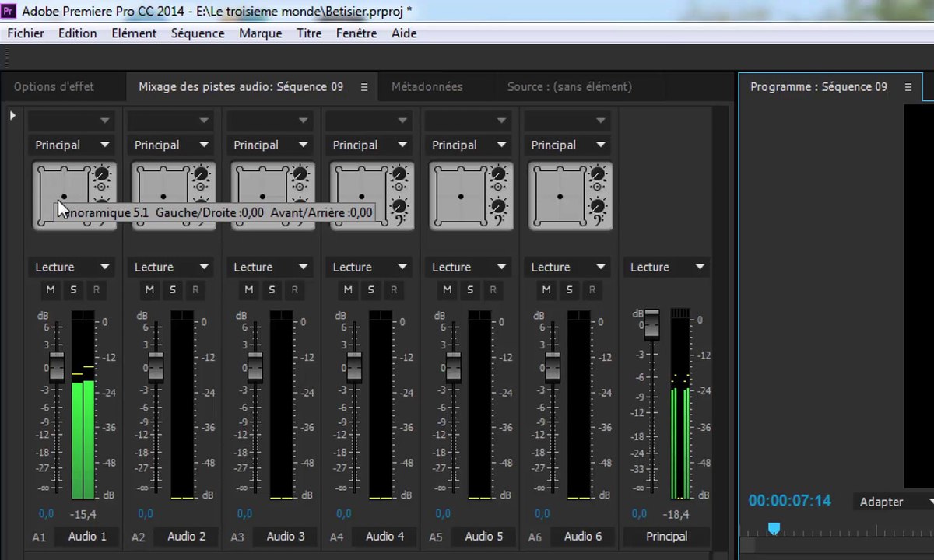Screen dimensions: 934x560
Task: Click the center channel icon on Audio 5
Action: [498, 187]
